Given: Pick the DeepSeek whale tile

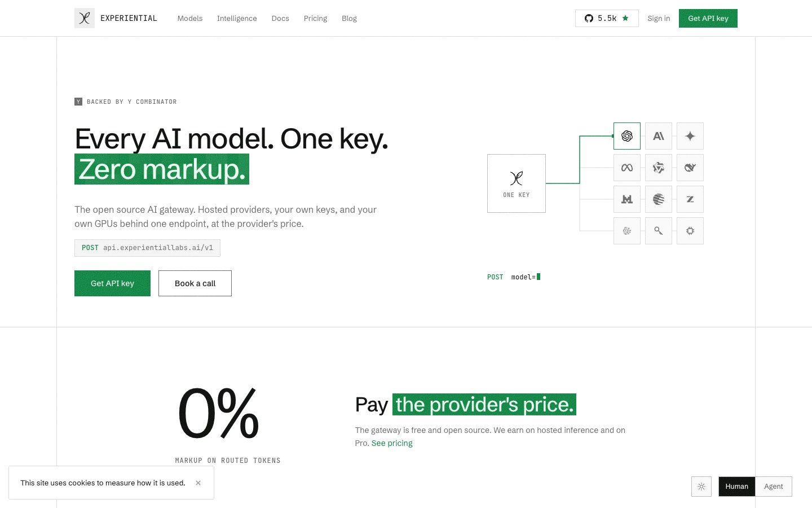Looking at the screenshot, I should coord(690,168).
